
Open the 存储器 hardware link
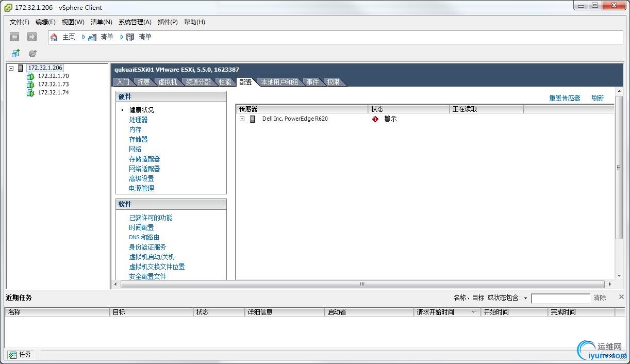pos(138,139)
